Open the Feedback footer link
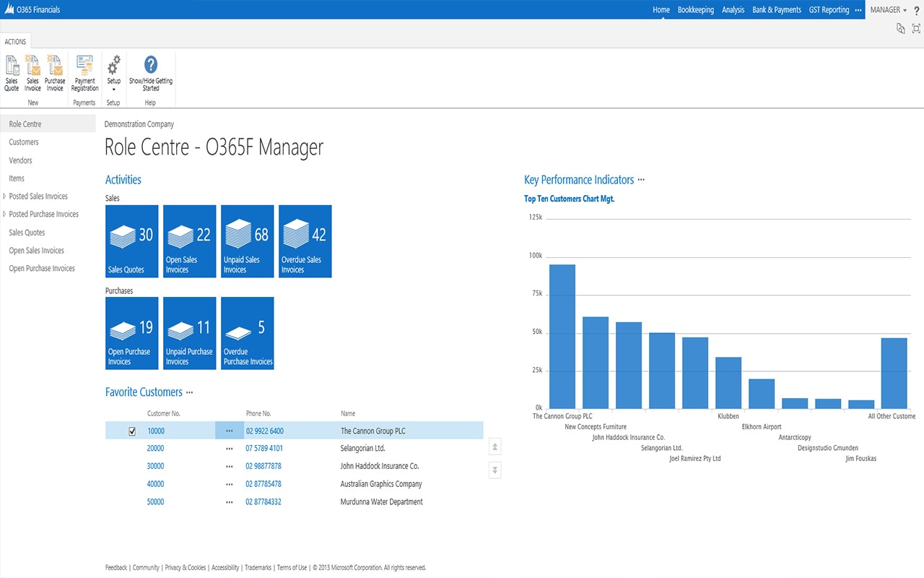 [x=116, y=568]
